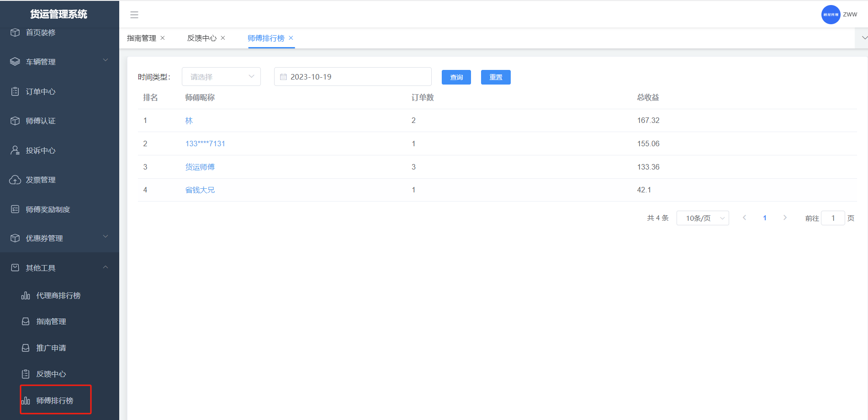Open the 时间类型 dropdown

coord(221,77)
